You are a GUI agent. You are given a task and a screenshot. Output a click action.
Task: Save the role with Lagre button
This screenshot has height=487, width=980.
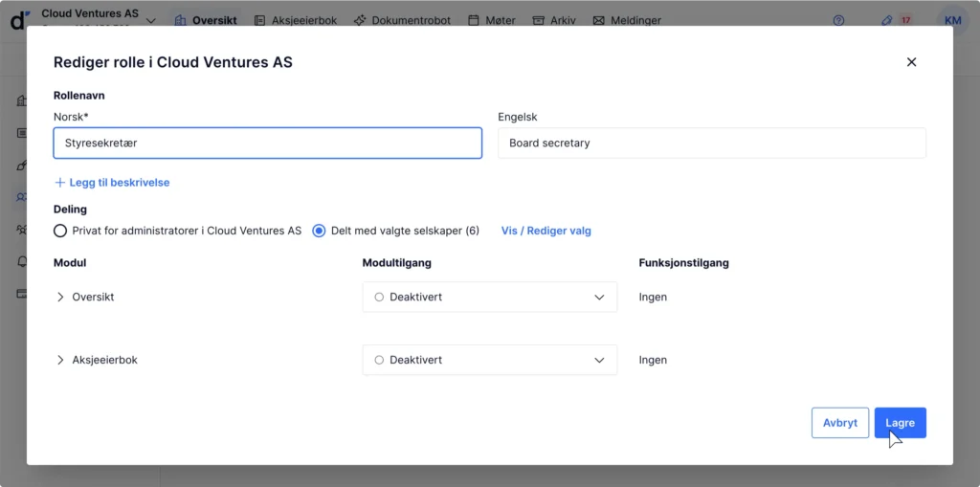click(x=900, y=423)
